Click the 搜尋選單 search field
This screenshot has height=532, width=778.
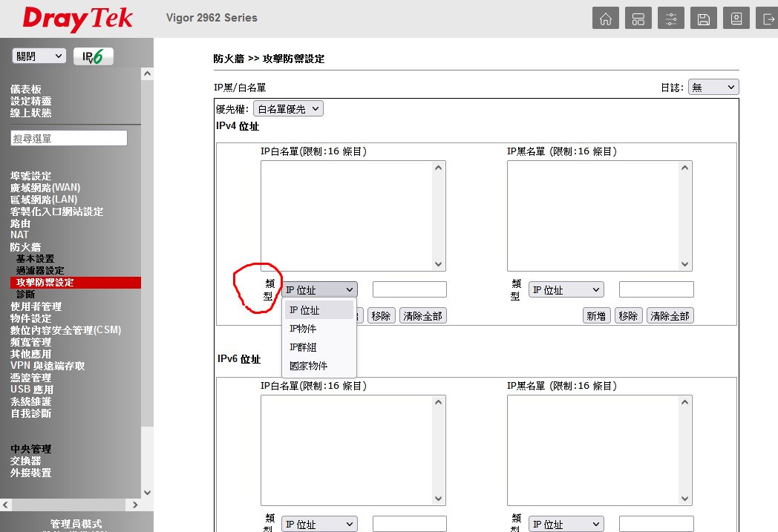tap(69, 139)
